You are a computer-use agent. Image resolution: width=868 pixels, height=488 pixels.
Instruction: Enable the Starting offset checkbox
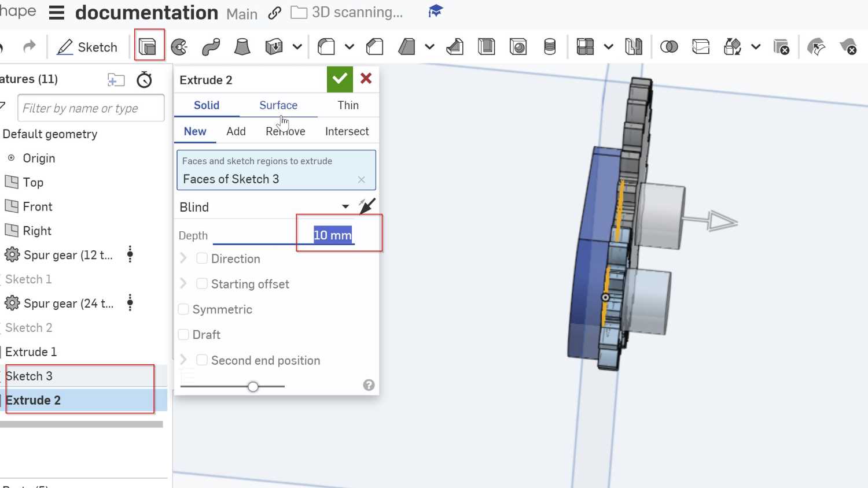(x=202, y=283)
